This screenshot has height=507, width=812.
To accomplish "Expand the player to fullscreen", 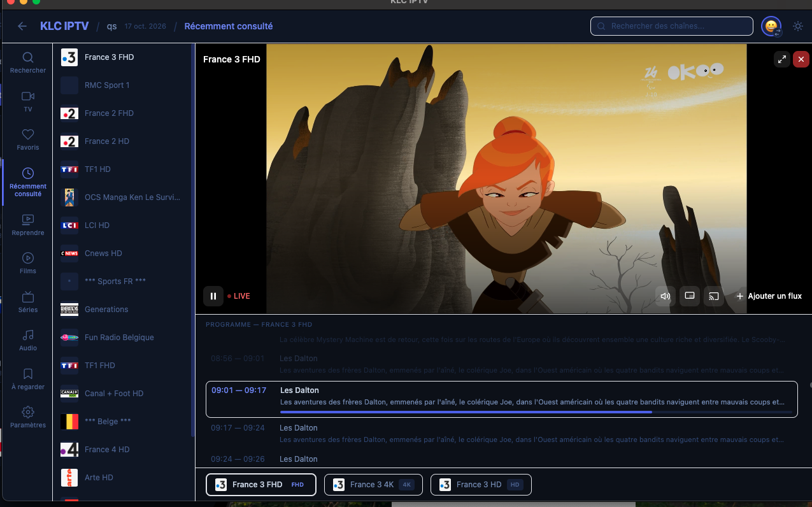I will tap(782, 59).
